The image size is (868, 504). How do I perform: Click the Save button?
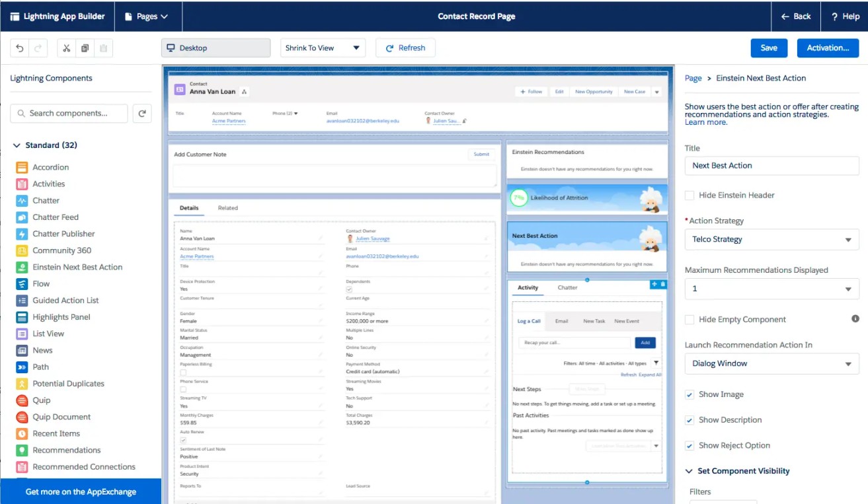(769, 48)
